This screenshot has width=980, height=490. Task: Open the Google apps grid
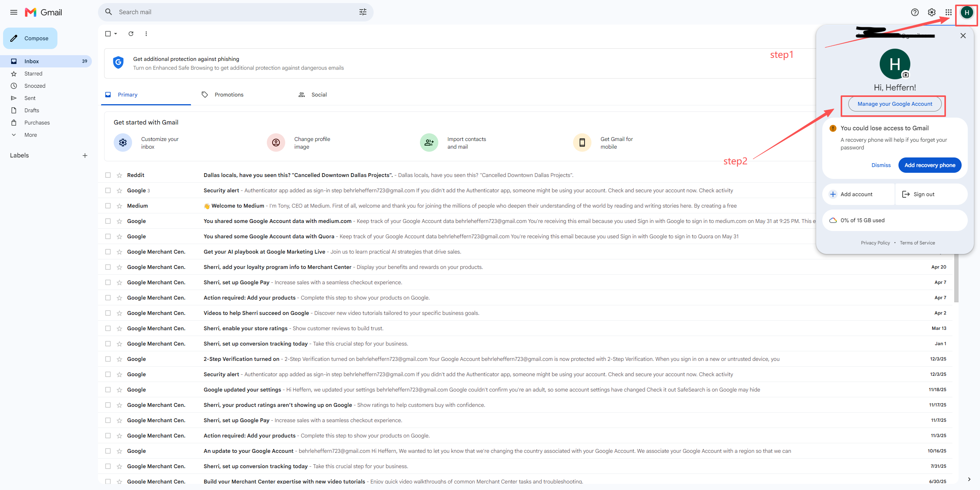[x=949, y=12]
